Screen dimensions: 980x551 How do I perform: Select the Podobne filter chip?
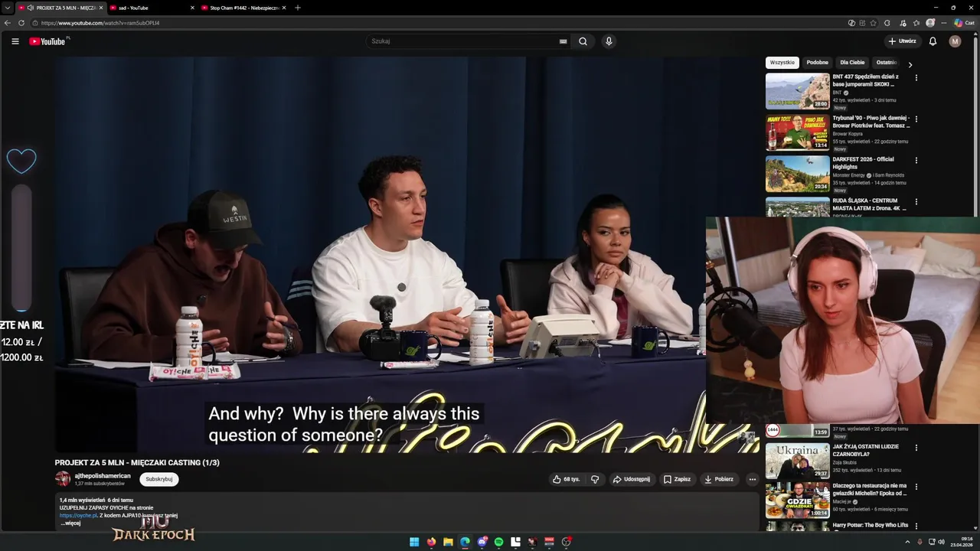[817, 63]
